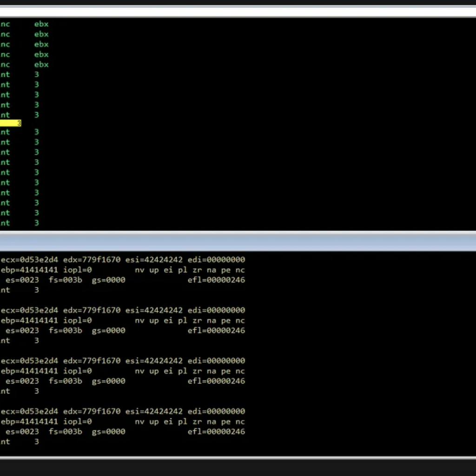Click efl=00000246 in the second register dump

[x=216, y=331]
